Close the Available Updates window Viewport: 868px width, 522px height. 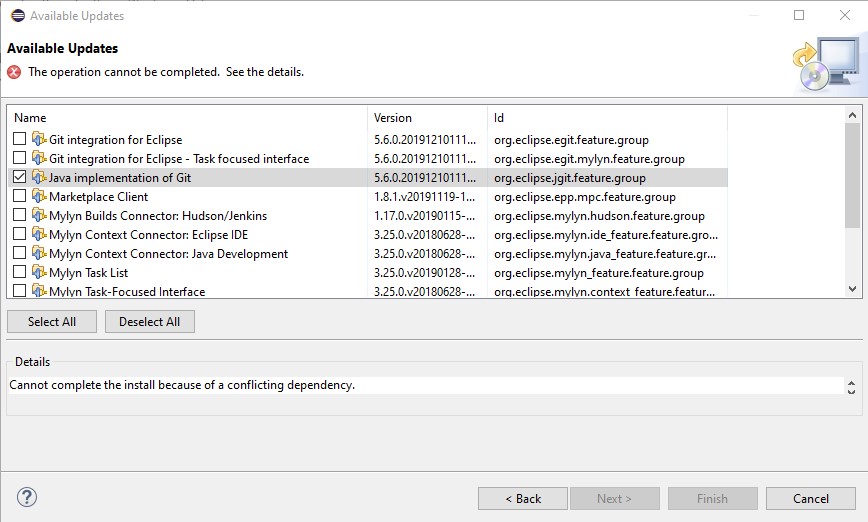tap(845, 15)
